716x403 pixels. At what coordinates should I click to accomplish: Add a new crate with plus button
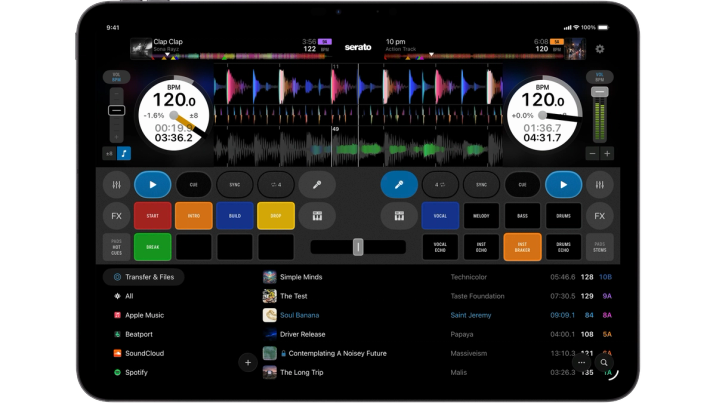(x=248, y=363)
